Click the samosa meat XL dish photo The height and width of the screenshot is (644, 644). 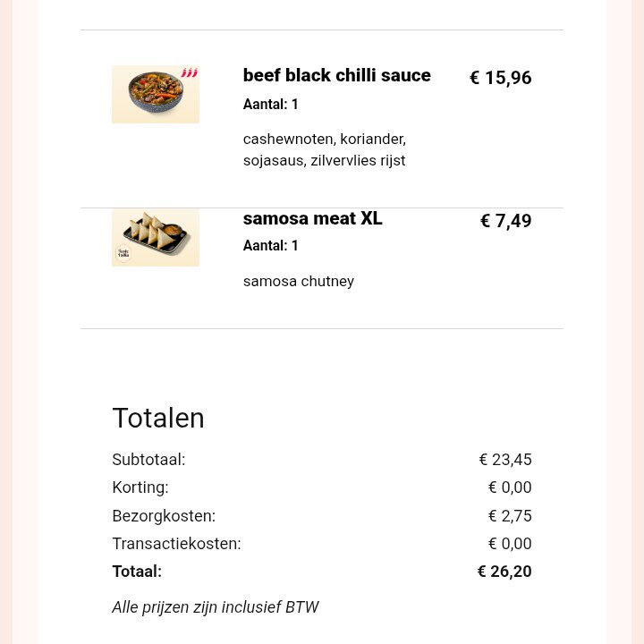(156, 236)
